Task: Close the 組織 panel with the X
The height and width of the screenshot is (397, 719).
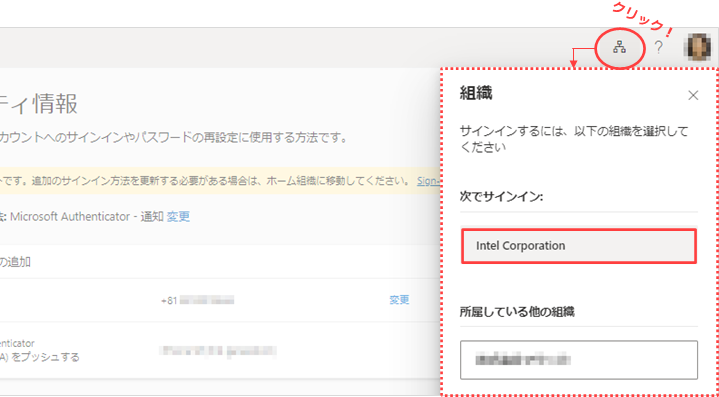Action: pyautogui.click(x=693, y=95)
